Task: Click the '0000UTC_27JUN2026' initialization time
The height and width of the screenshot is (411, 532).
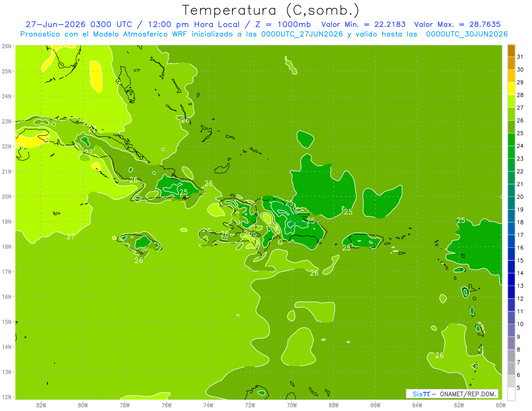Action: pyautogui.click(x=302, y=34)
